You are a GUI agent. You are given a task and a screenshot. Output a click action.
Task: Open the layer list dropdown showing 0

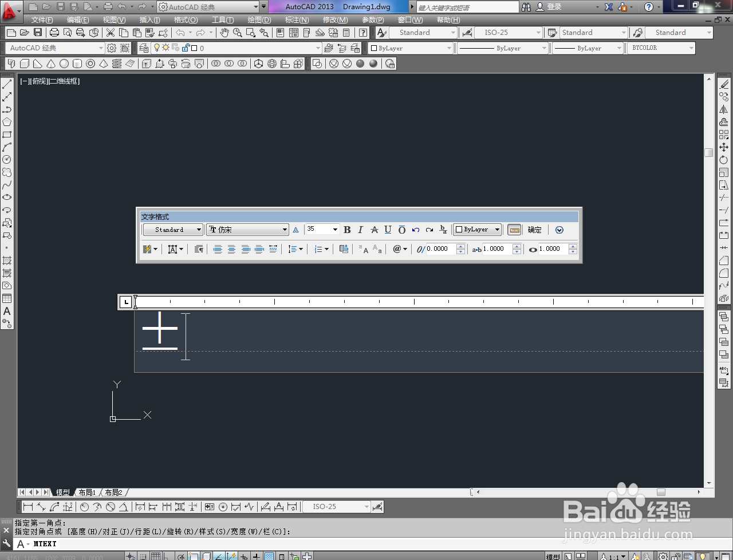click(x=236, y=48)
